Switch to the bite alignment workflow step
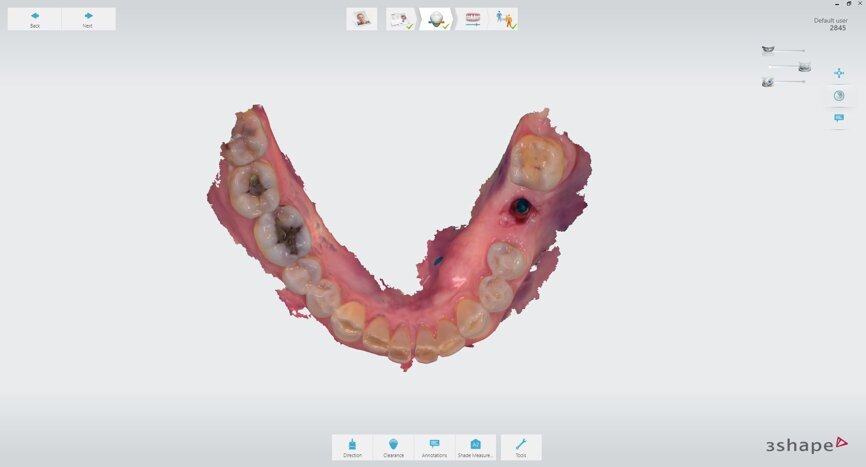Screen dimensions: 866x467 tap(472, 19)
